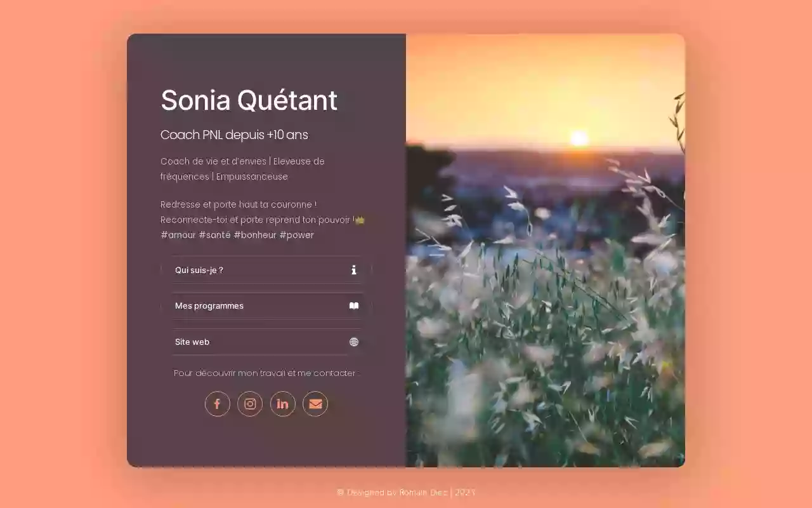
Task: Open the Facebook profile icon
Action: 217,404
